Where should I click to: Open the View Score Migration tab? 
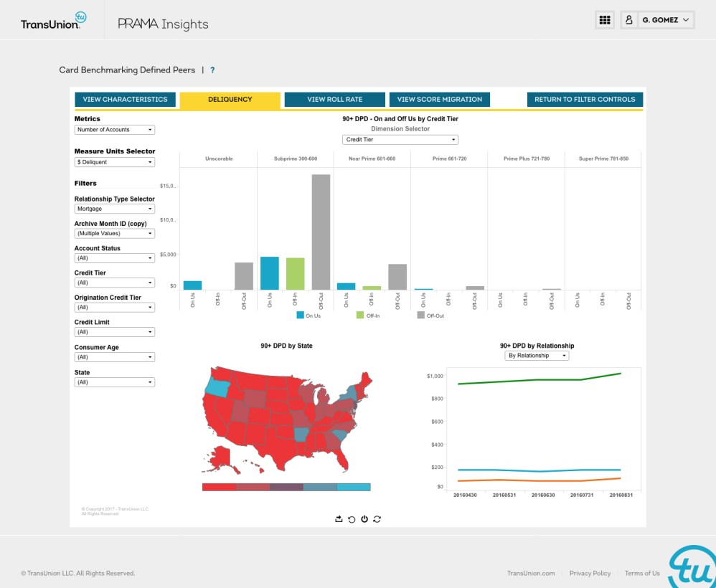439,100
